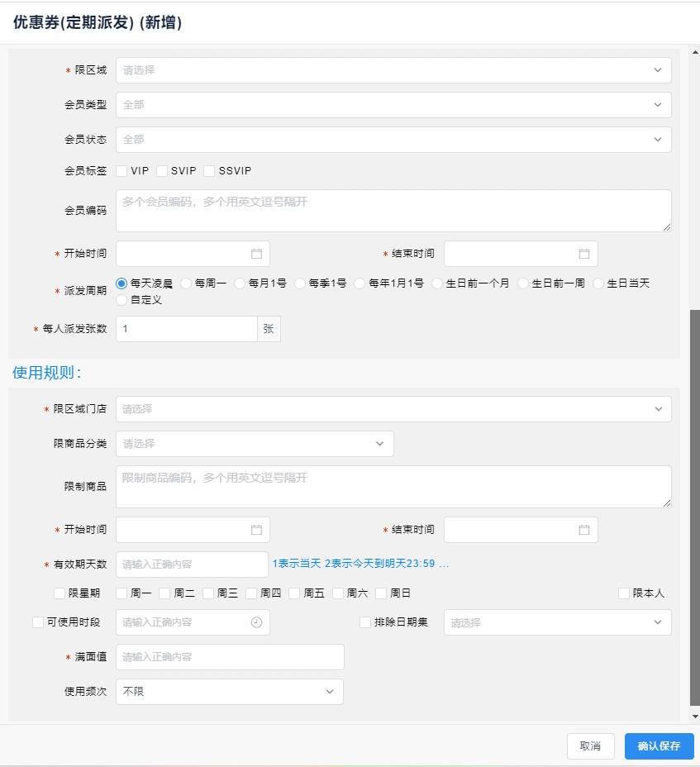The image size is (700, 767).
Task: Open 会员状态 dropdown
Action: 393,140
